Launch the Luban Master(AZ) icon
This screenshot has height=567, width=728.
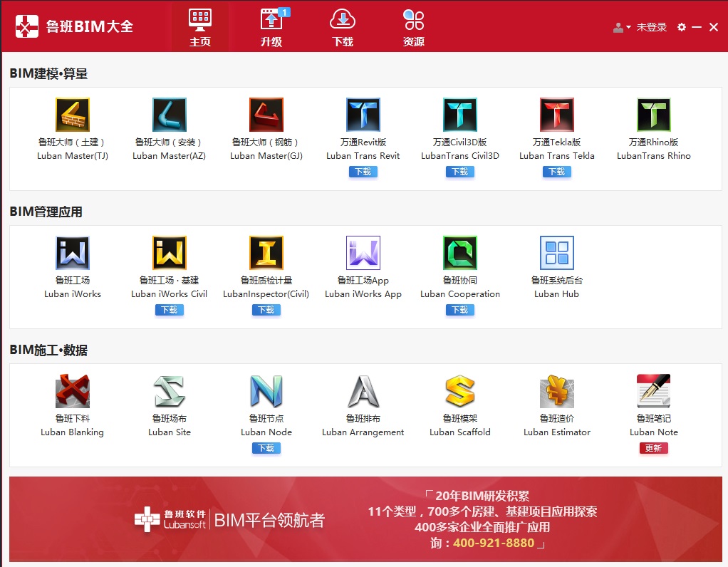[x=170, y=115]
